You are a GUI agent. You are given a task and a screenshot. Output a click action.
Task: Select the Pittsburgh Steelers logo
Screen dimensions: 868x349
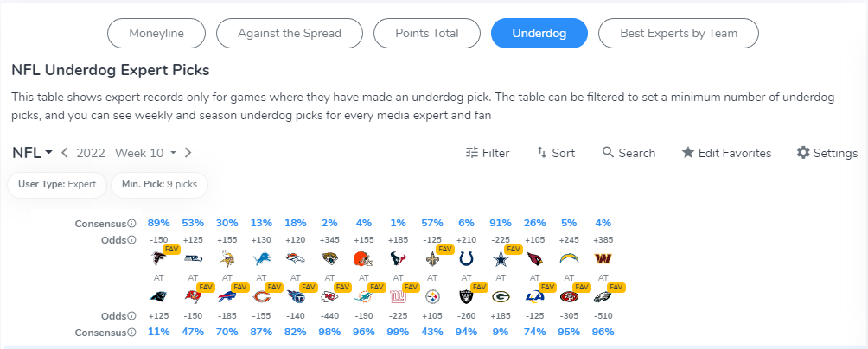click(x=433, y=295)
